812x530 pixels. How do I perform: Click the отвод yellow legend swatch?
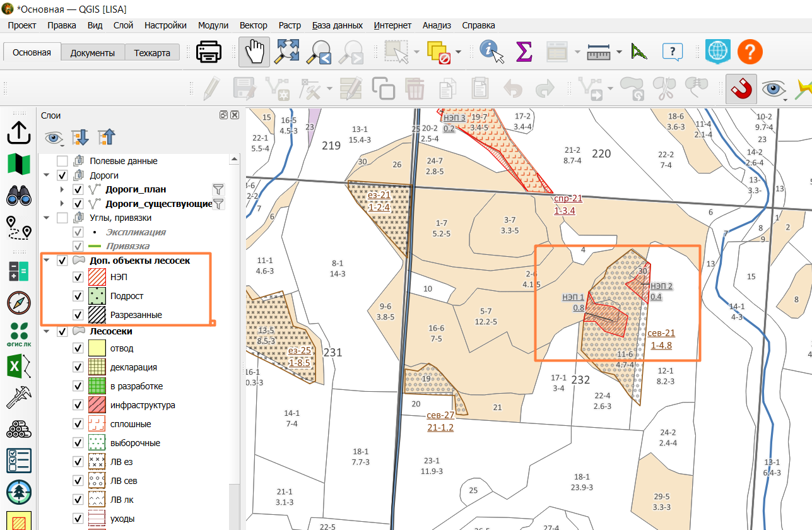(97, 348)
